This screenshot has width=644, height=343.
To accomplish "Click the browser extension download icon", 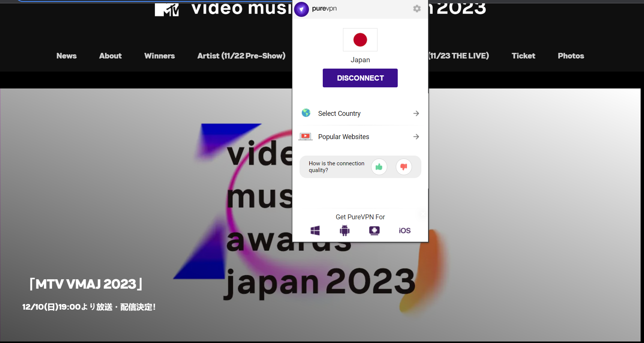I will click(x=374, y=231).
